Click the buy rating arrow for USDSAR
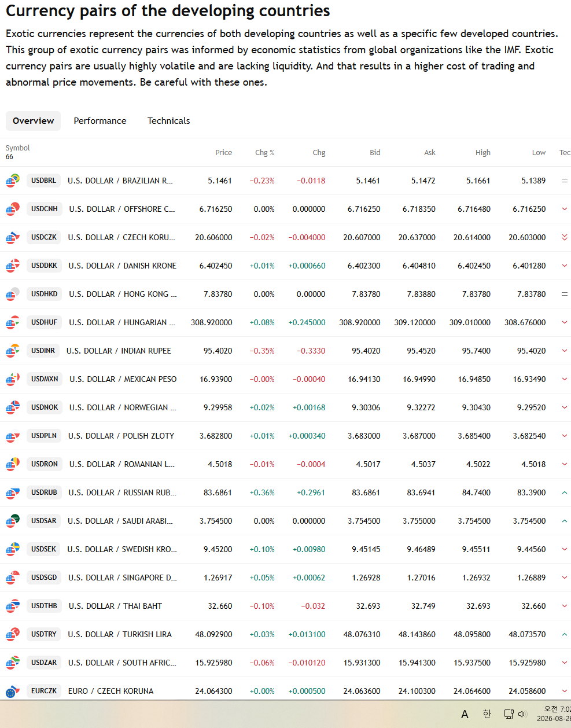The height and width of the screenshot is (728, 571). click(x=565, y=521)
